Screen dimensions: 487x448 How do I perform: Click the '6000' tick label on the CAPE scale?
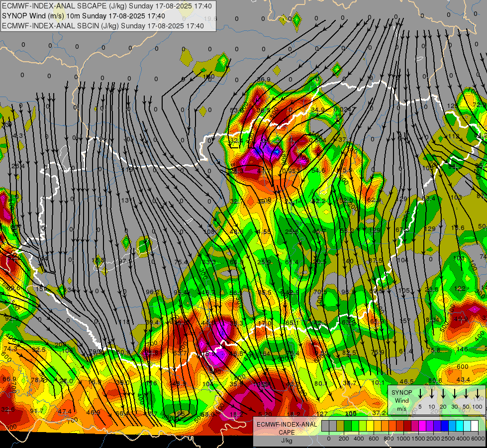pos(478,439)
